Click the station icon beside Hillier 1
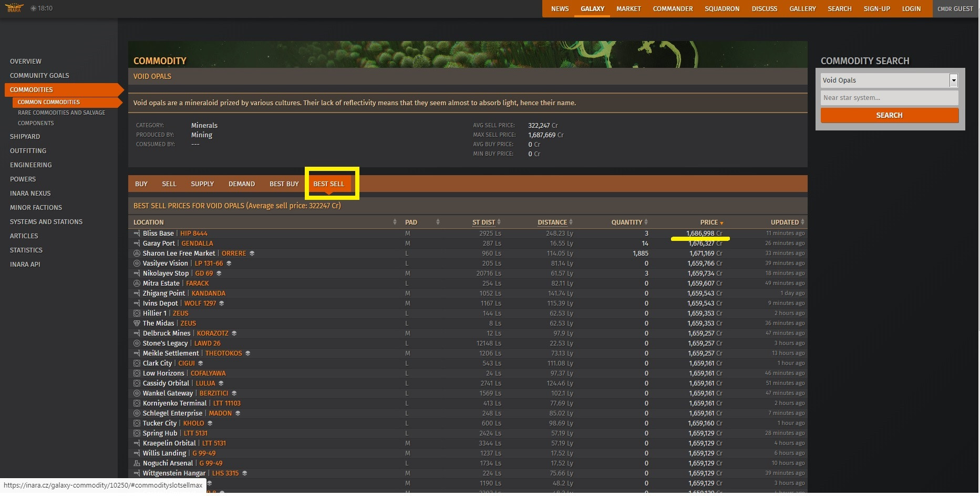980x496 pixels. tap(137, 313)
